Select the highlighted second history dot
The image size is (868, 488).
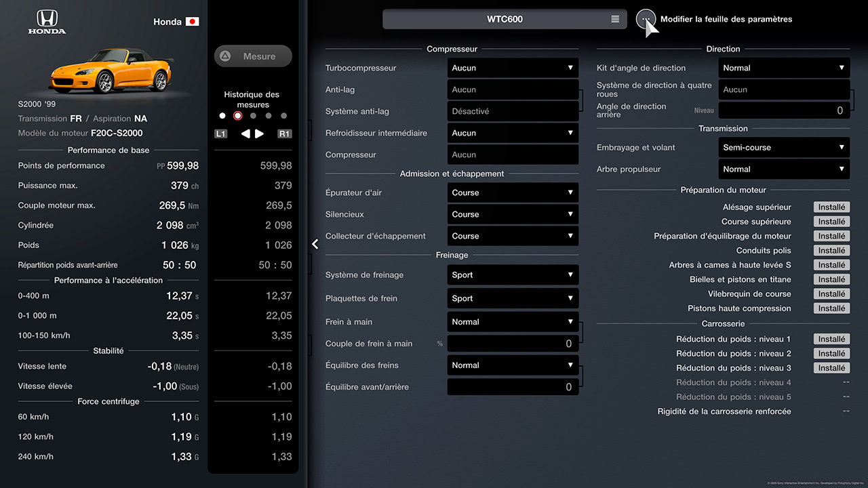pos(237,116)
